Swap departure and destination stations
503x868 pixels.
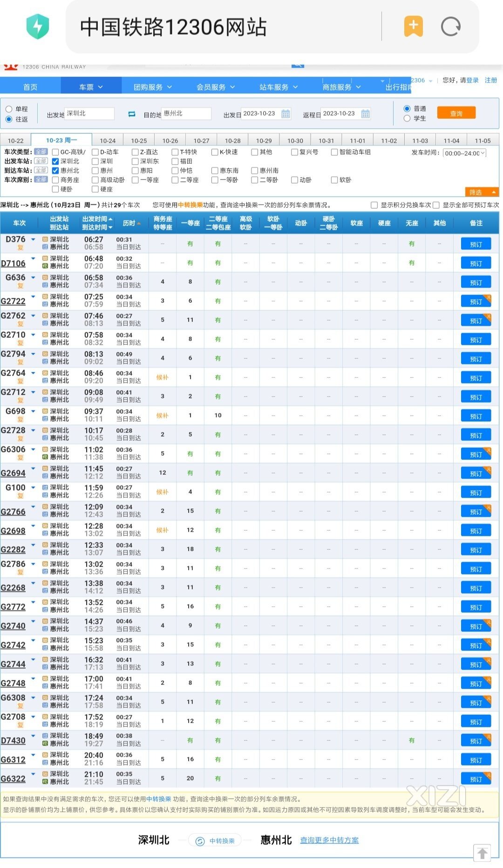click(132, 114)
